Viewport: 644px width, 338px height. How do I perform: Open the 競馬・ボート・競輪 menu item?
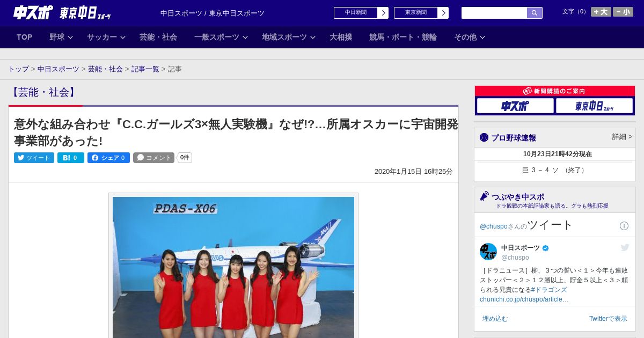pyautogui.click(x=403, y=37)
